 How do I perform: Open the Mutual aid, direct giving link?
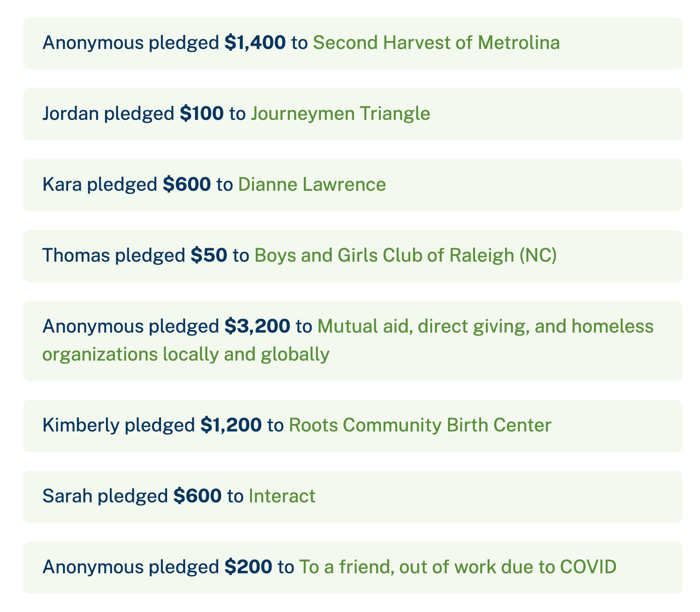(486, 327)
